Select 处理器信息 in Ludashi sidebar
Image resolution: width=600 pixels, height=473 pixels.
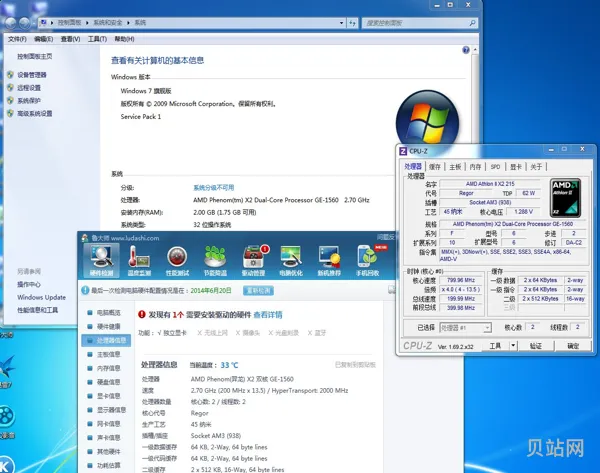106,341
